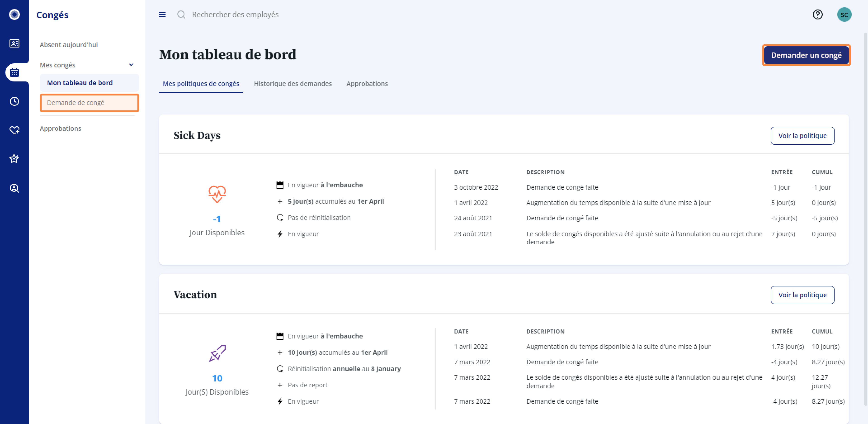Screen dimensions: 868x424
Task: Click the Vacation 'En vigueur à l'embauche' calendar icon
Action: (280, 336)
